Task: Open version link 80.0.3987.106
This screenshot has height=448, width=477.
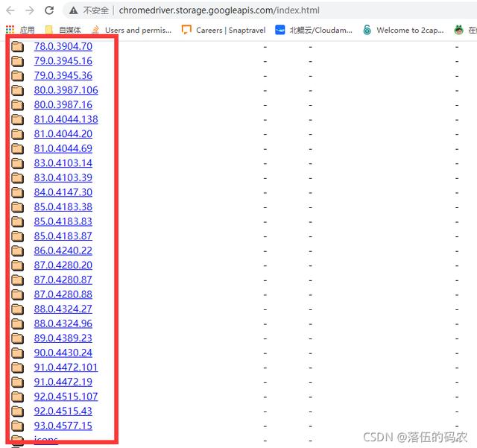Action: point(66,90)
